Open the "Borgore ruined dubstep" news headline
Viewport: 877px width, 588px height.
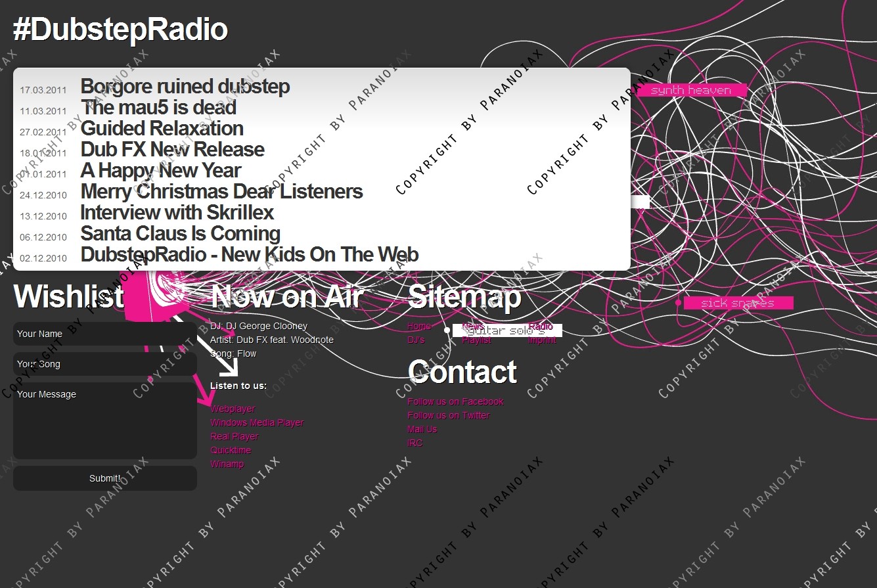point(185,87)
